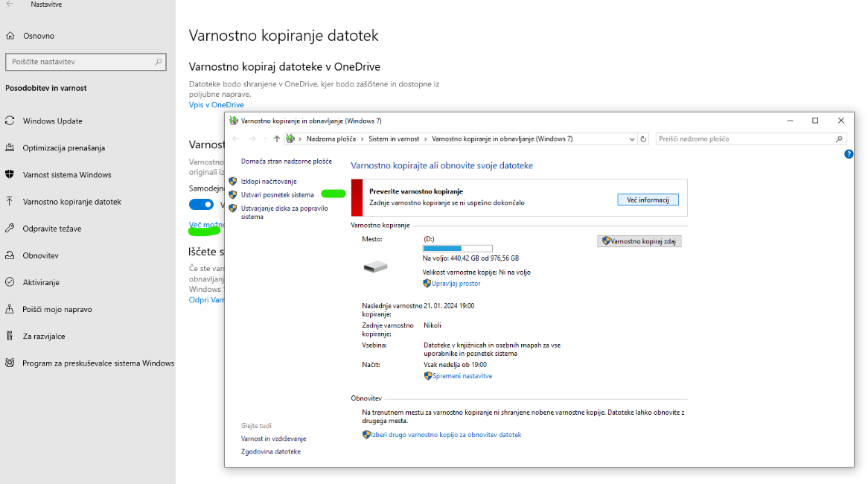The height and width of the screenshot is (484, 868).
Task: Select Optimizacija prenašanja icon in sidebar
Action: (x=10, y=148)
